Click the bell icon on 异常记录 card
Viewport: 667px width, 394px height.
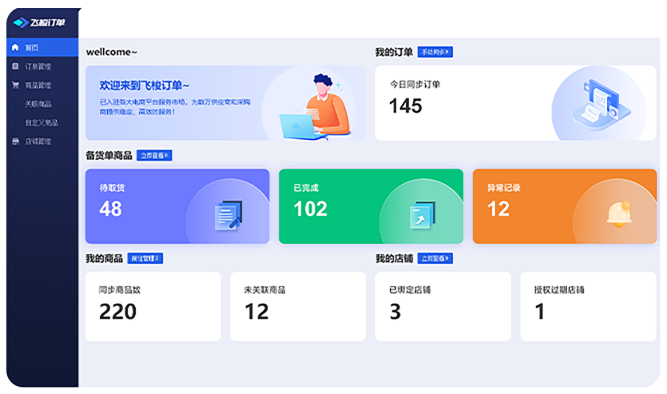coord(619,214)
